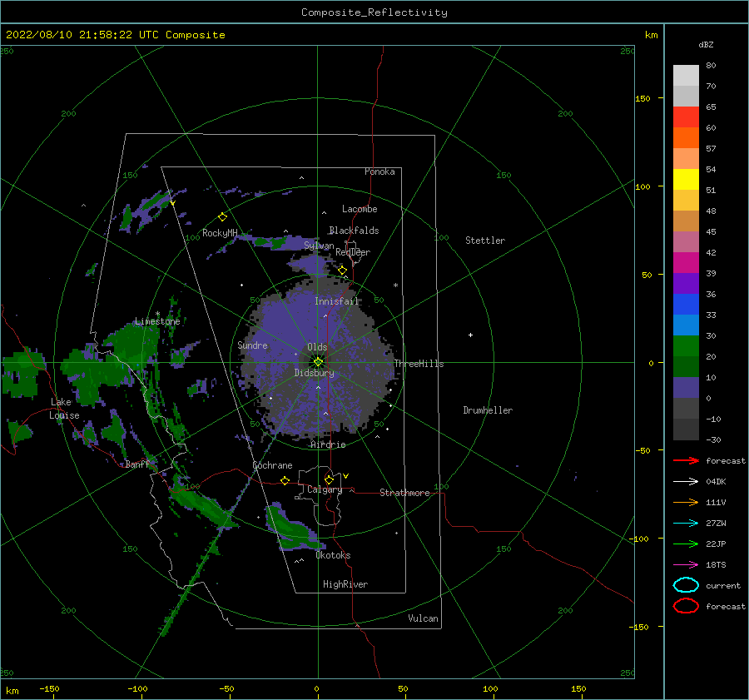
Task: Click the magenta 42 dBZ color swatch
Action: point(686,263)
